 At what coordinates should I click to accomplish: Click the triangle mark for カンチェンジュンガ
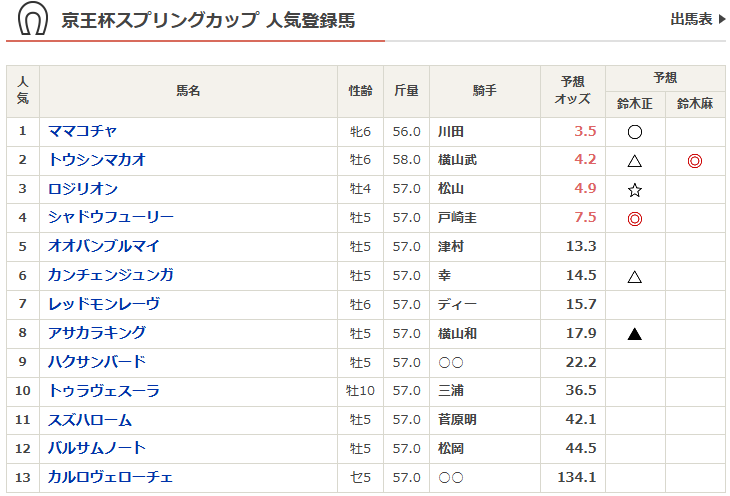click(x=634, y=276)
